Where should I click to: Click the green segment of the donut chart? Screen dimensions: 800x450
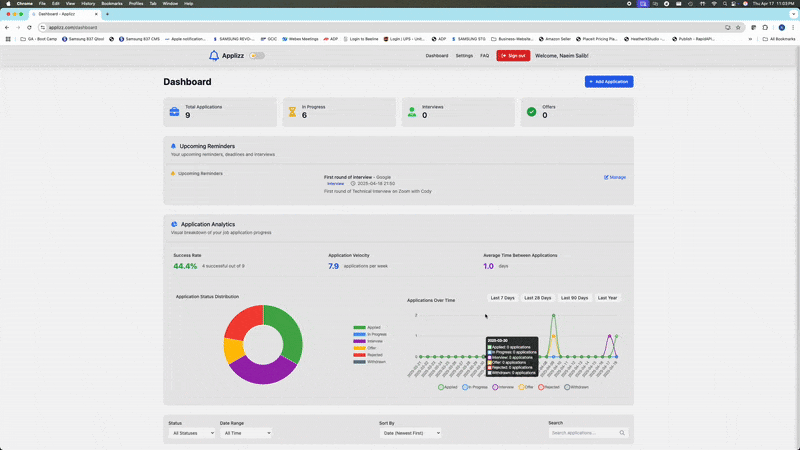(x=288, y=329)
